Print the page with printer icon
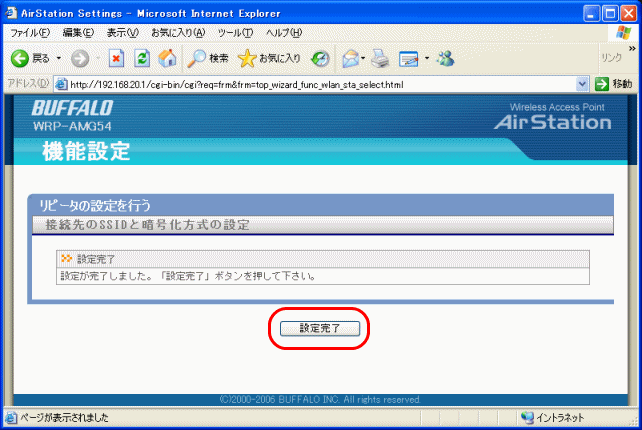This screenshot has width=642, height=430. coord(380,59)
